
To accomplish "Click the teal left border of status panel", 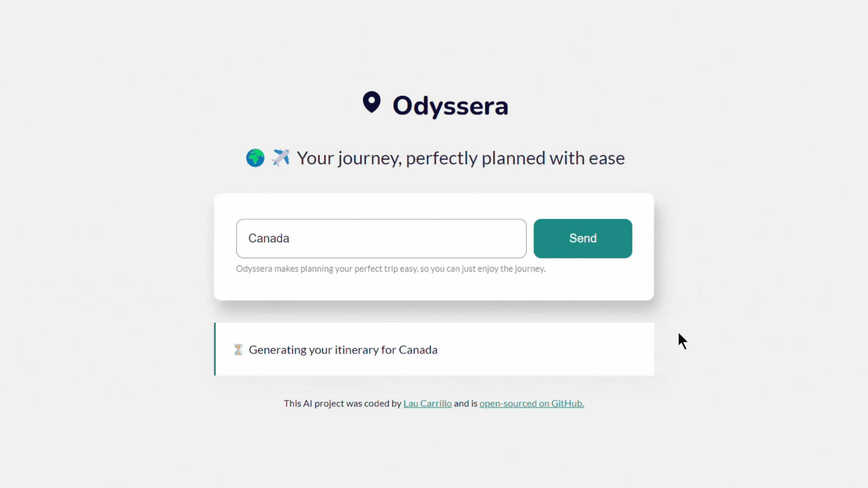I will [215, 349].
